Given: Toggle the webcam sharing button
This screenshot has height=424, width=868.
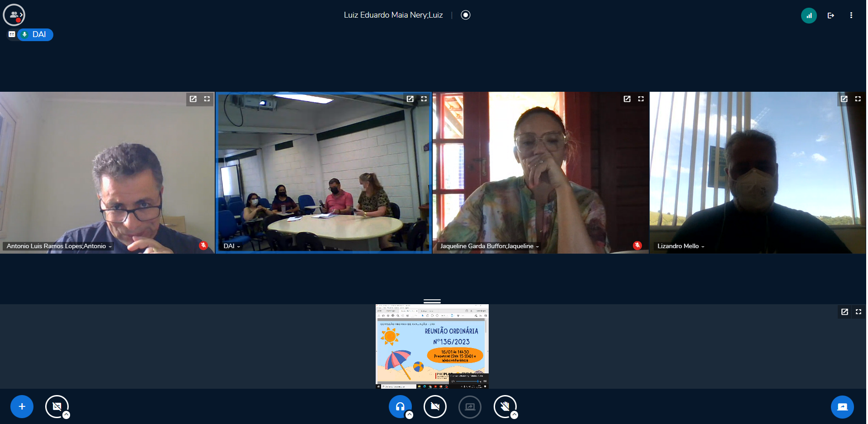Looking at the screenshot, I should (435, 406).
